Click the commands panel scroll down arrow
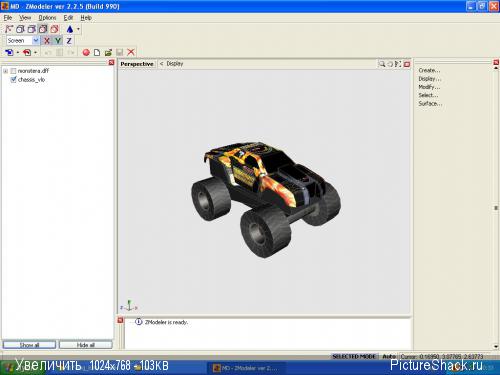 496,347
